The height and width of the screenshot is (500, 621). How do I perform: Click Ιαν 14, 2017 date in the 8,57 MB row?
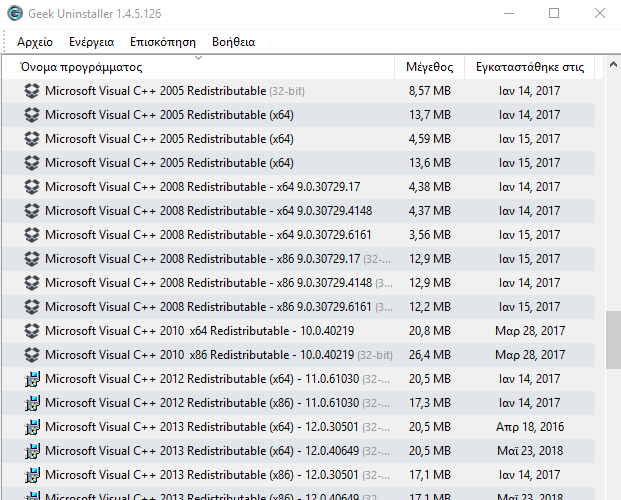pos(530,91)
